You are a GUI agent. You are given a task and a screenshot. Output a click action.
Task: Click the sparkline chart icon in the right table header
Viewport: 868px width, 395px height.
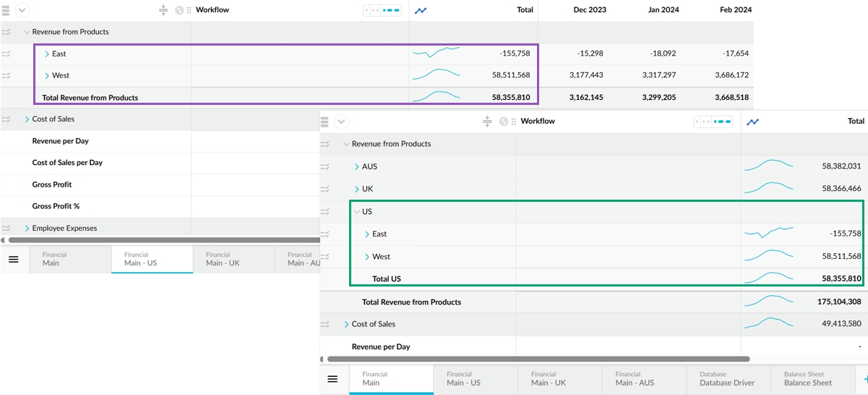753,122
